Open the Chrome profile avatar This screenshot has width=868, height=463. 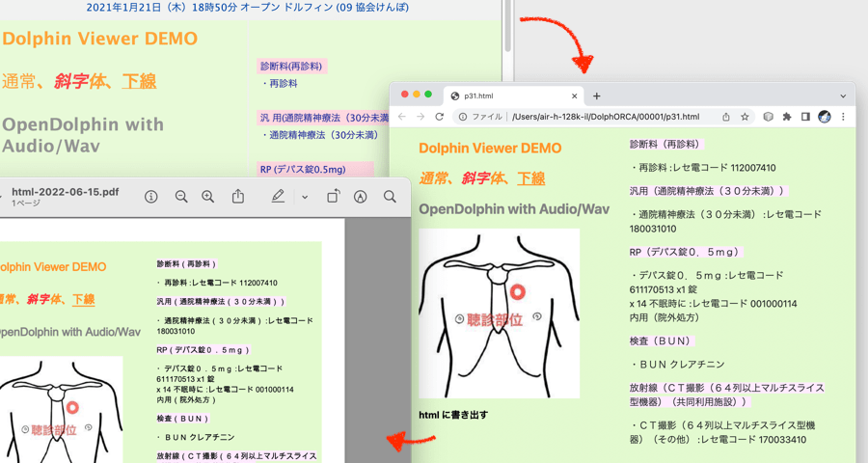pyautogui.click(x=825, y=117)
